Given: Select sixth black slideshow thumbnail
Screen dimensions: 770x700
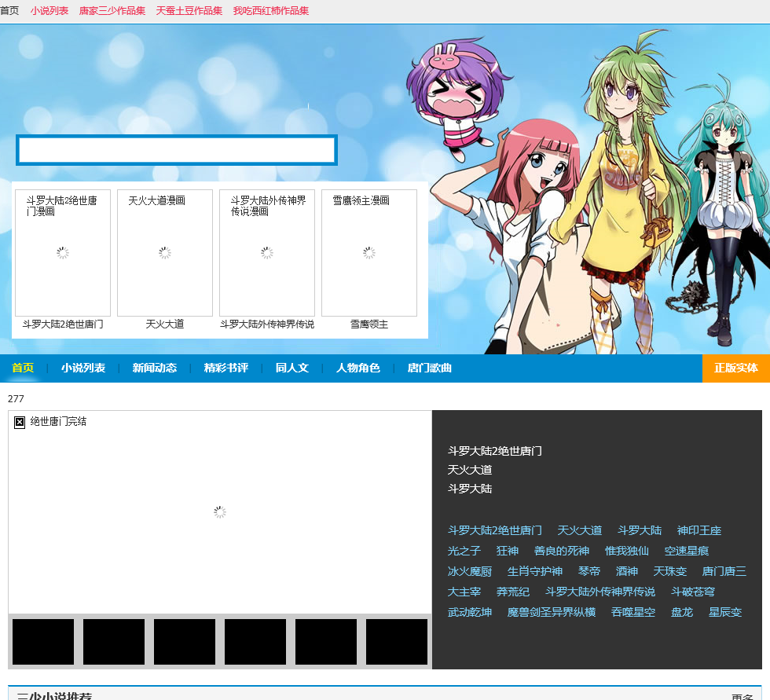Looking at the screenshot, I should click(397, 642).
